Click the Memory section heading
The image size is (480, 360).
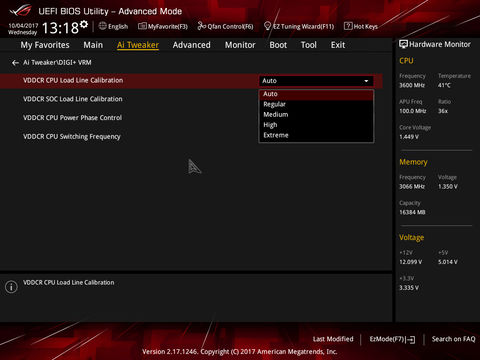click(x=413, y=162)
